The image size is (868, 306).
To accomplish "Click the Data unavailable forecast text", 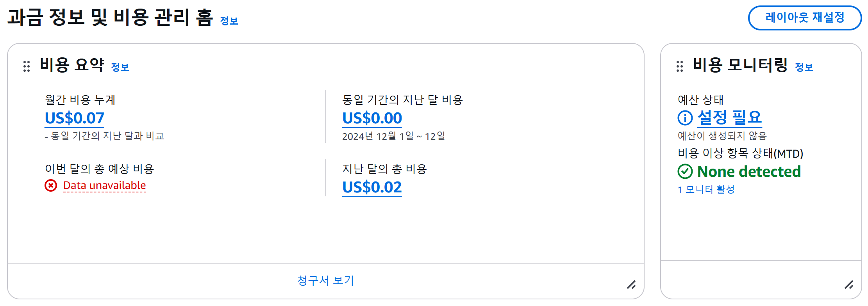I will coord(104,185).
